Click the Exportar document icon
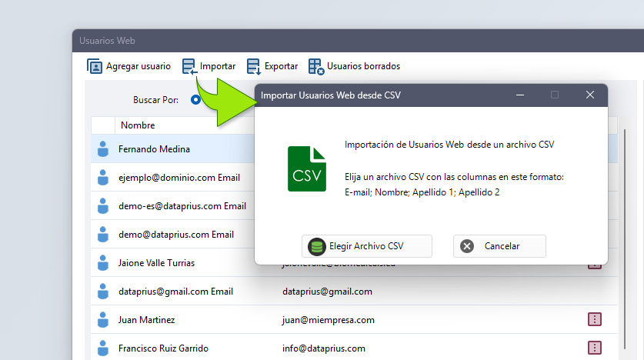Image resolution: width=644 pixels, height=360 pixels. 254,66
